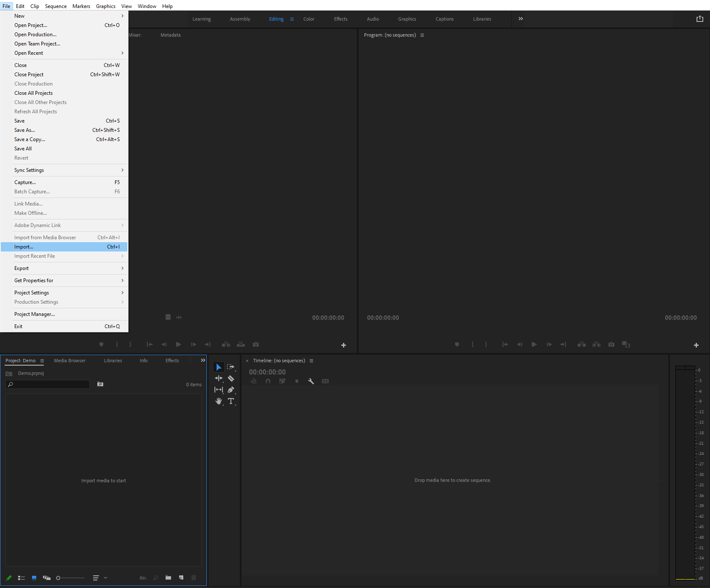Open the Graphics menu in the menu bar
This screenshot has width=710, height=588.
pos(105,6)
